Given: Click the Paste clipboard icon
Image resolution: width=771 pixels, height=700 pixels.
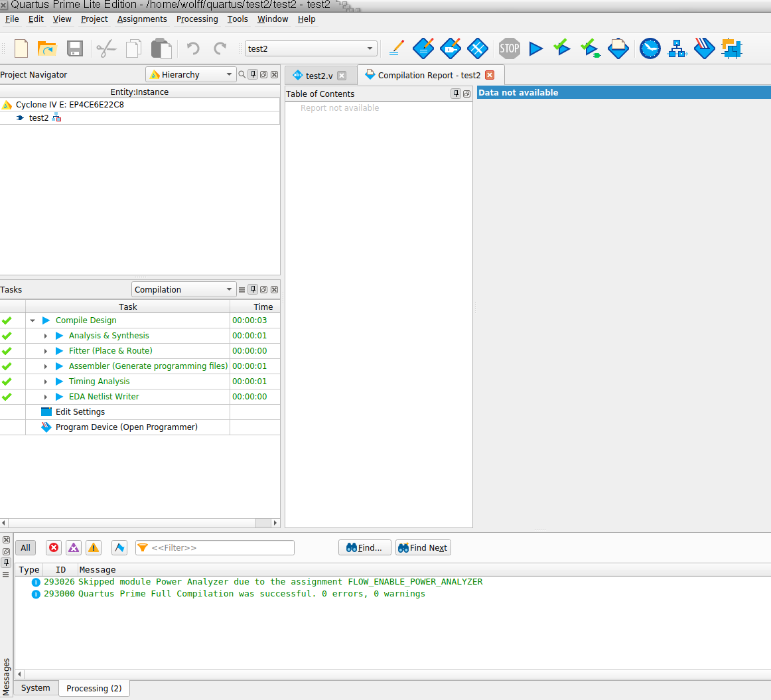Looking at the screenshot, I should tap(161, 48).
